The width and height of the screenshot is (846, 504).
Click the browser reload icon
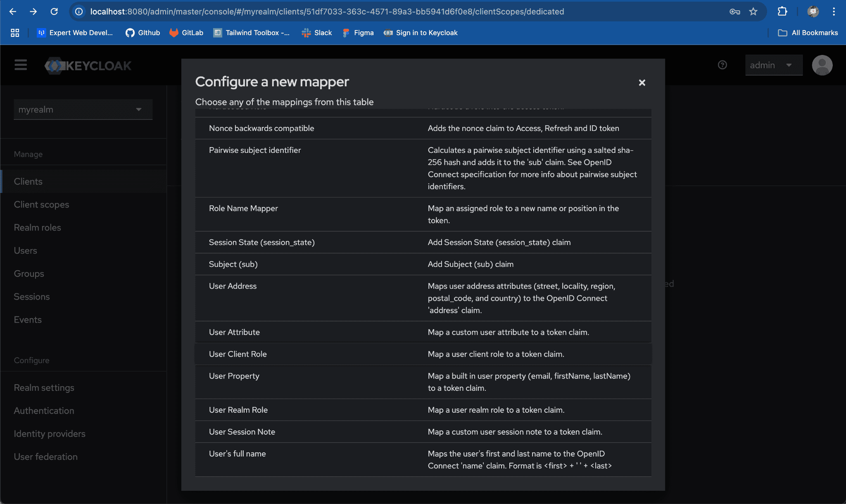point(54,12)
